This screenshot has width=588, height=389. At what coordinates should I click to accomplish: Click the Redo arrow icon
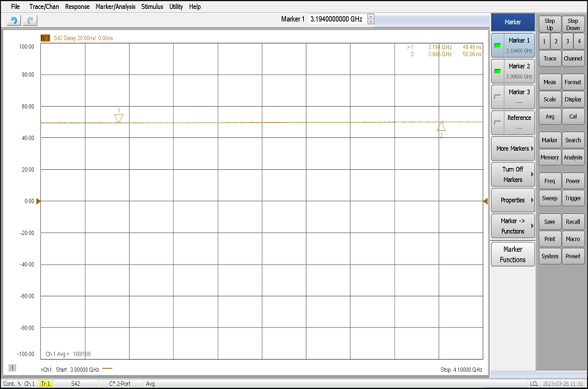pos(29,20)
